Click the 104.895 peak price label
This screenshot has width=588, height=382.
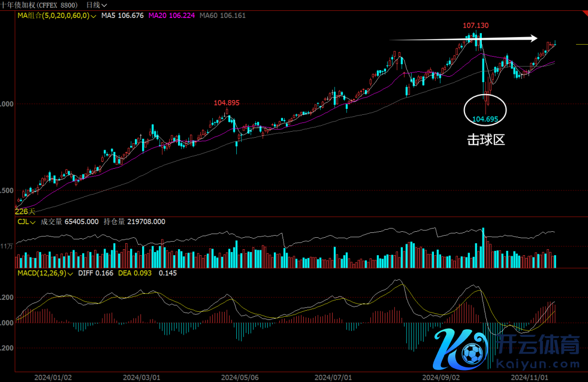[226, 102]
